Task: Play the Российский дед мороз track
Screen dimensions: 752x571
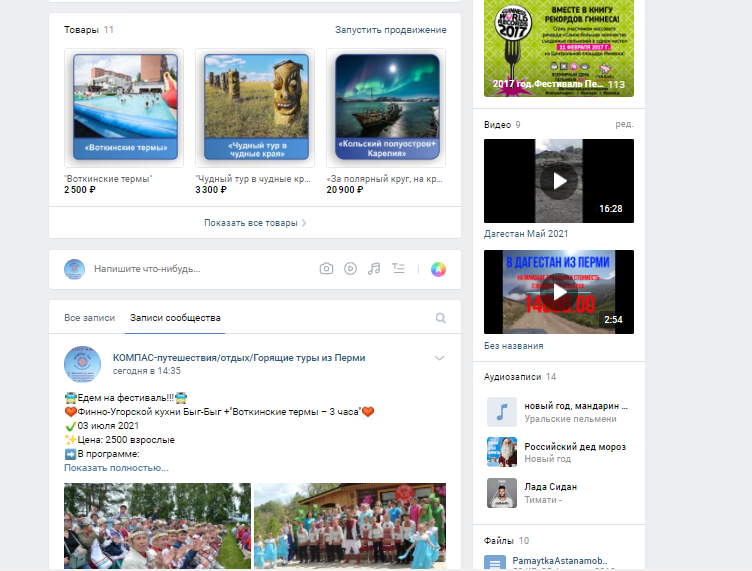Action: click(502, 452)
